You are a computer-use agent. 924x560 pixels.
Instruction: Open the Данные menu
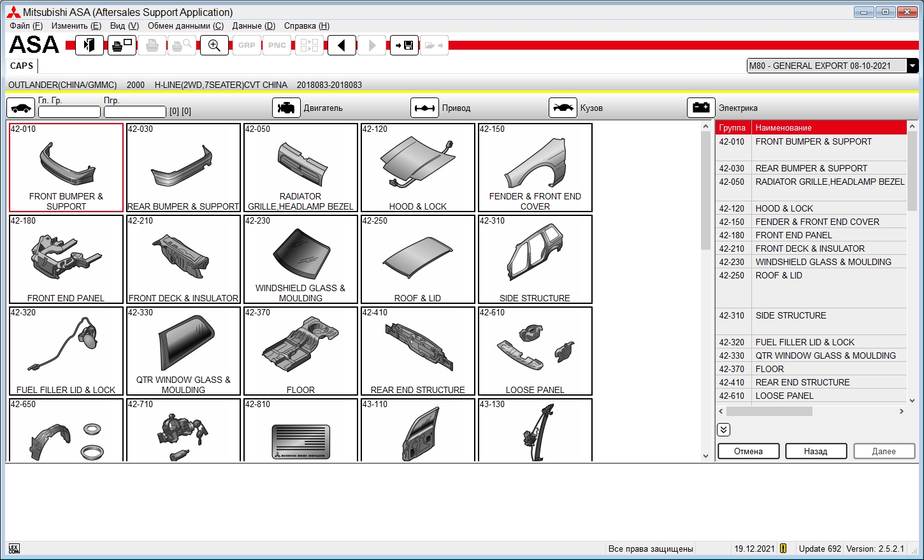point(254,25)
